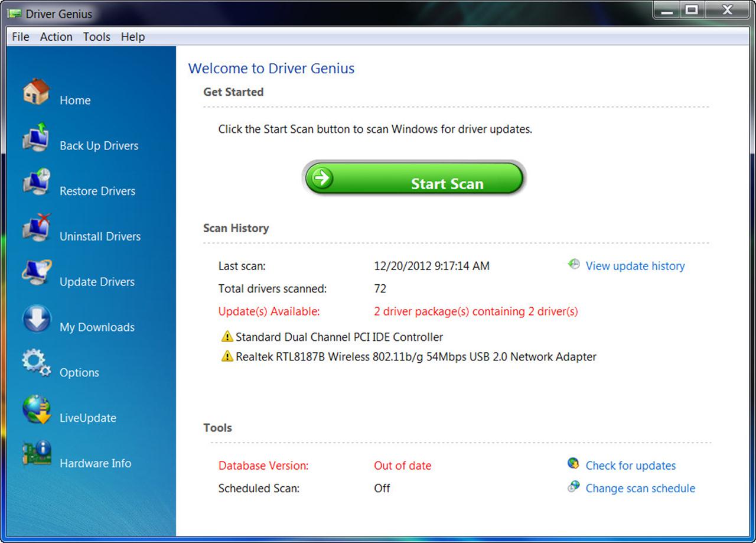Viewport: 756px width, 543px height.
Task: Click the icon beside View update history
Action: 573,264
